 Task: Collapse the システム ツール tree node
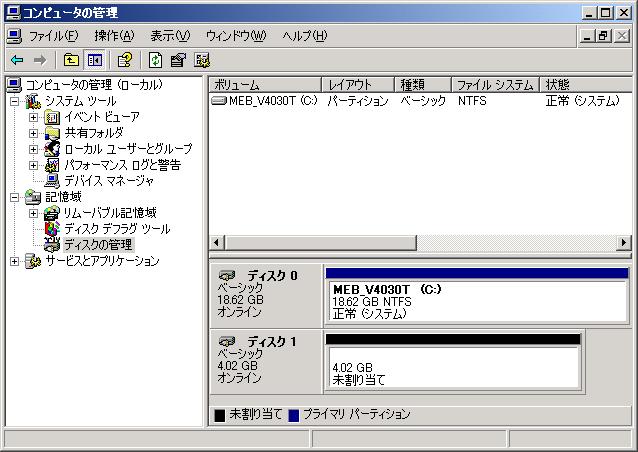tap(14, 101)
